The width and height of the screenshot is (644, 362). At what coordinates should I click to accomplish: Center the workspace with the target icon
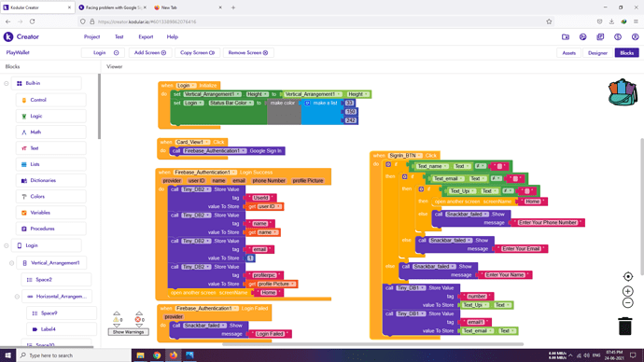[627, 276]
